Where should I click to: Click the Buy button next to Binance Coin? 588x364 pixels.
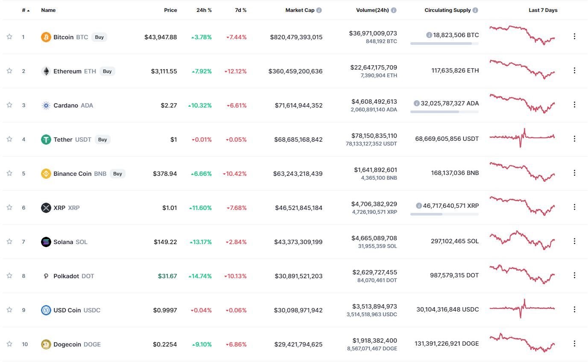(118, 174)
